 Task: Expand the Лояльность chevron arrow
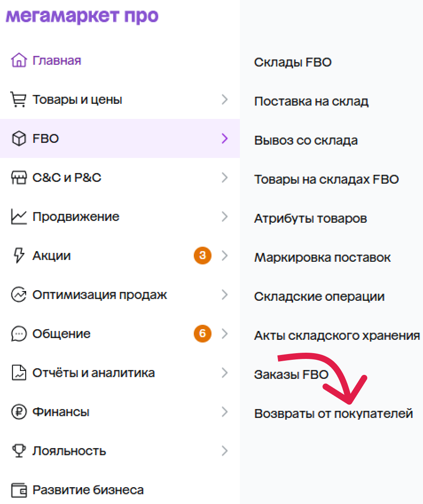(x=225, y=451)
